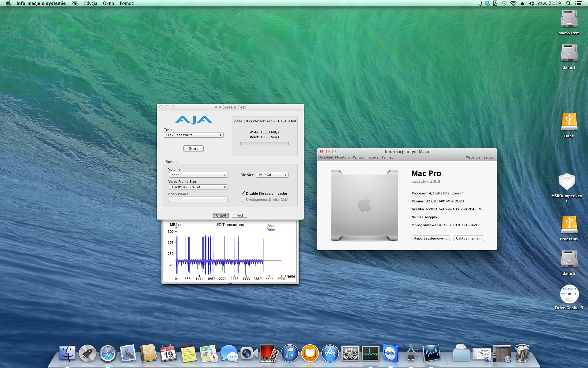Viewport: 588px width, 368px height.
Task: Open the Apple menu
Action: pos(8,3)
